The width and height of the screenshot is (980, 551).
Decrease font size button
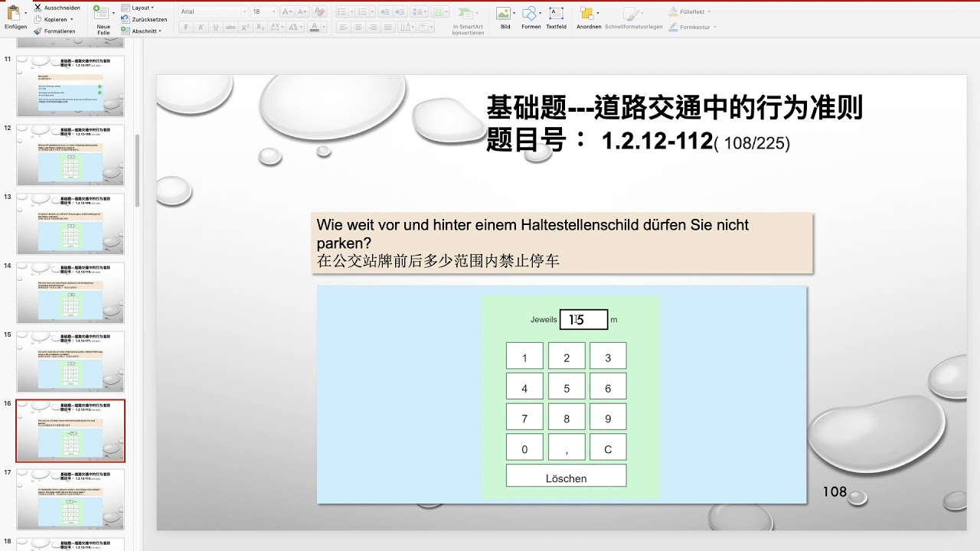[x=301, y=11]
